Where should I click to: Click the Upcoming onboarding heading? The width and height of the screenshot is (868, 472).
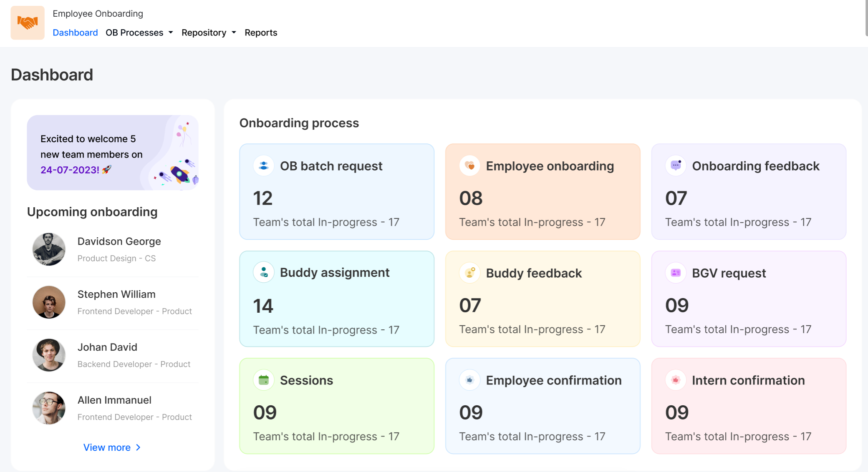point(92,212)
